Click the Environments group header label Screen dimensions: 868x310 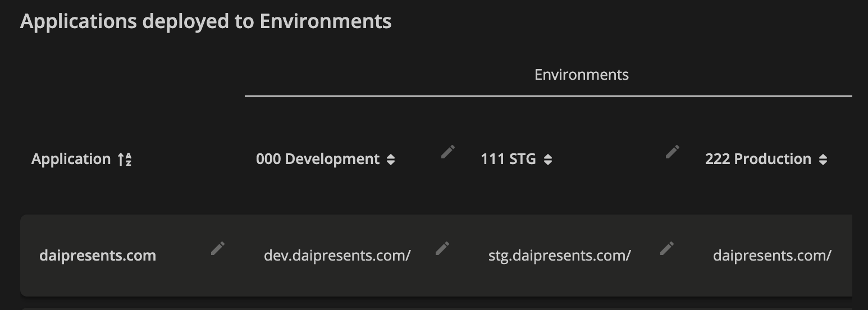point(582,75)
